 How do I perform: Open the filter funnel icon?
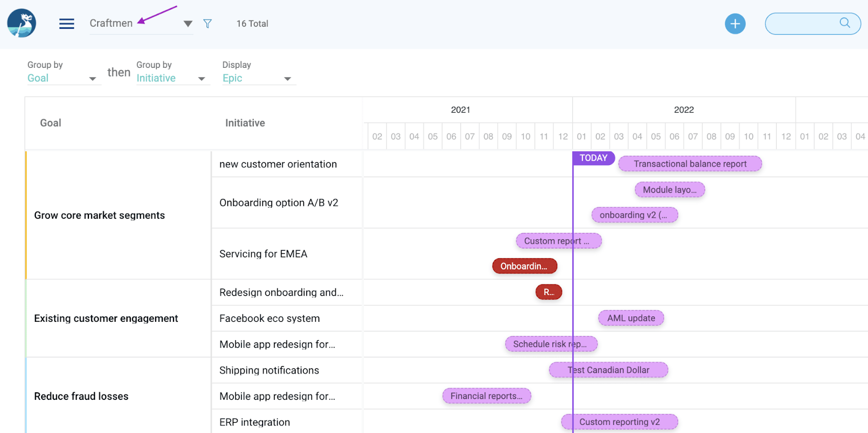point(207,24)
